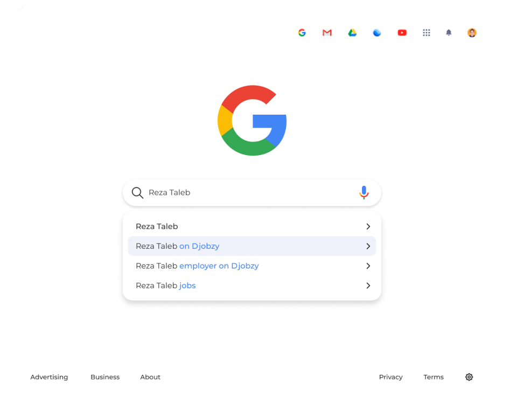The image size is (517, 420).
Task: Open Gmail from the top bar
Action: [327, 33]
